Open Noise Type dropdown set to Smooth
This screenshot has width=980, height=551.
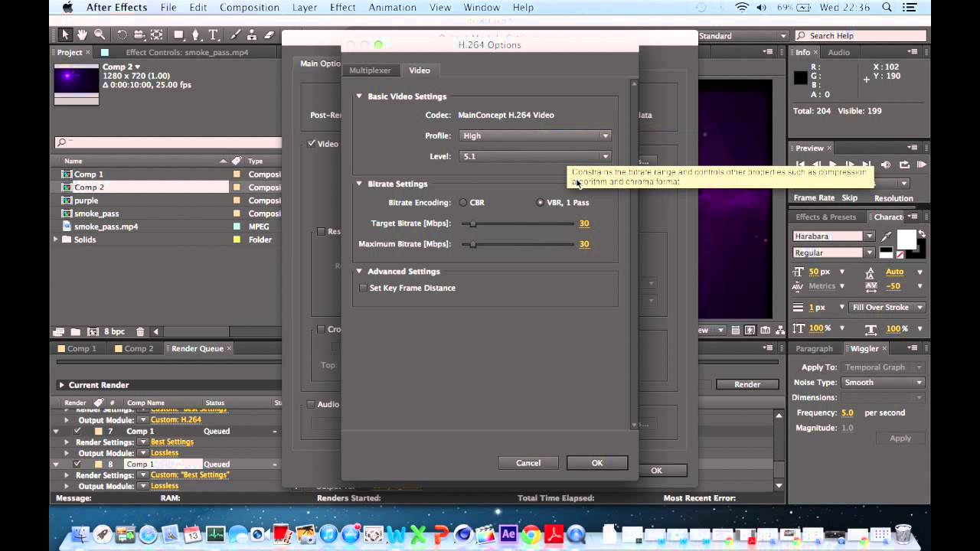pyautogui.click(x=883, y=383)
